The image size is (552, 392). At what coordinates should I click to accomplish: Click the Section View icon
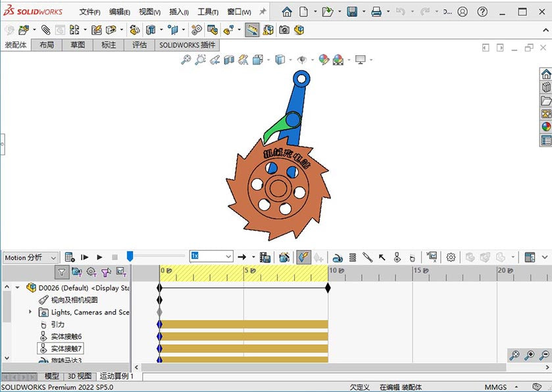229,59
